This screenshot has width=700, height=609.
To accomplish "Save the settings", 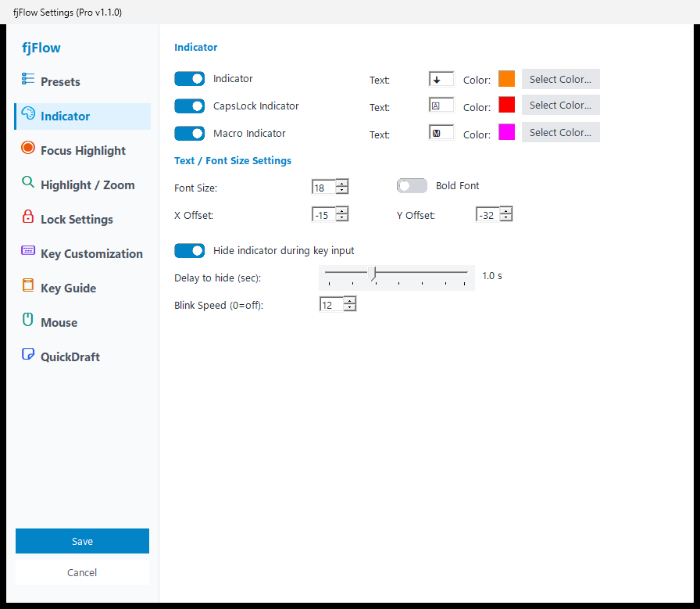I will pyautogui.click(x=82, y=541).
